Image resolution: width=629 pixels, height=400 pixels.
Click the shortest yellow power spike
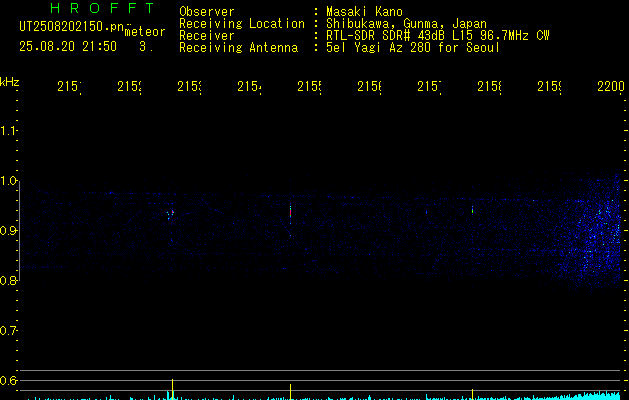473,394
